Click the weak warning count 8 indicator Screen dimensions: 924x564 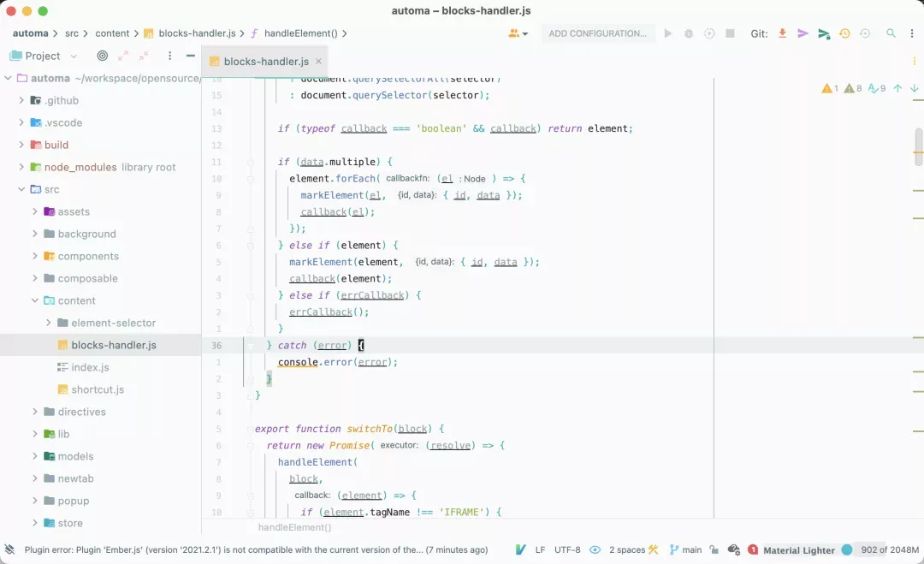tap(853, 88)
